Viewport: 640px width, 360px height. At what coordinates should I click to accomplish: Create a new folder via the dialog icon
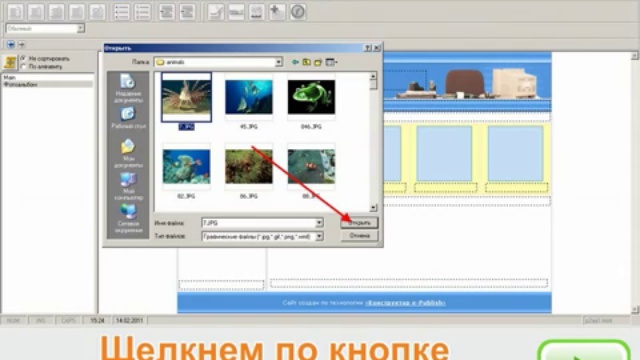(318, 62)
